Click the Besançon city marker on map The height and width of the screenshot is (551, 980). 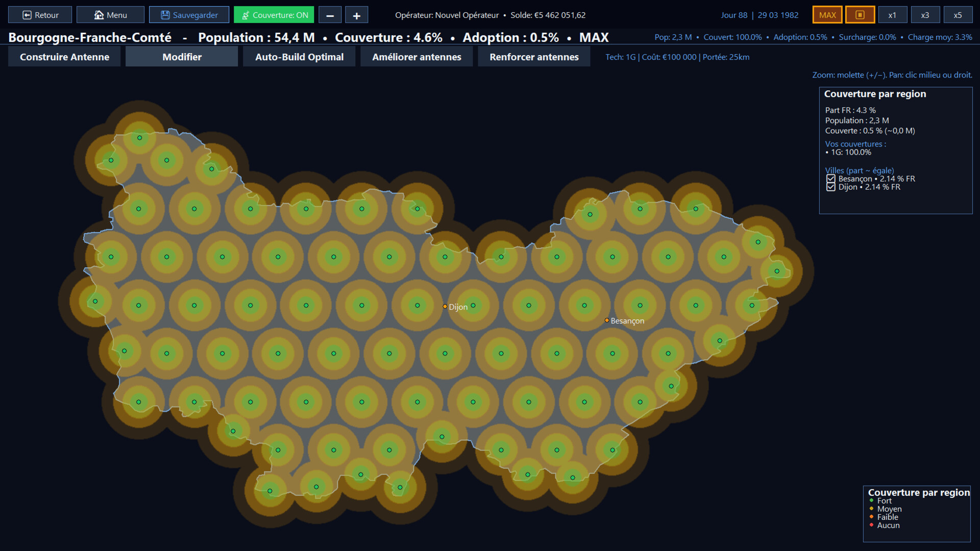click(607, 320)
